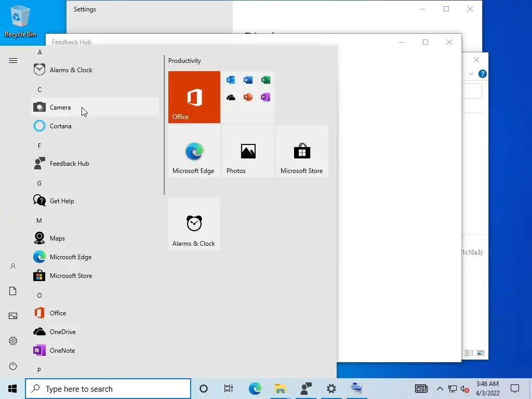Click the help icon in rightmost window
Screen dimensions: 532x399
tap(483, 74)
